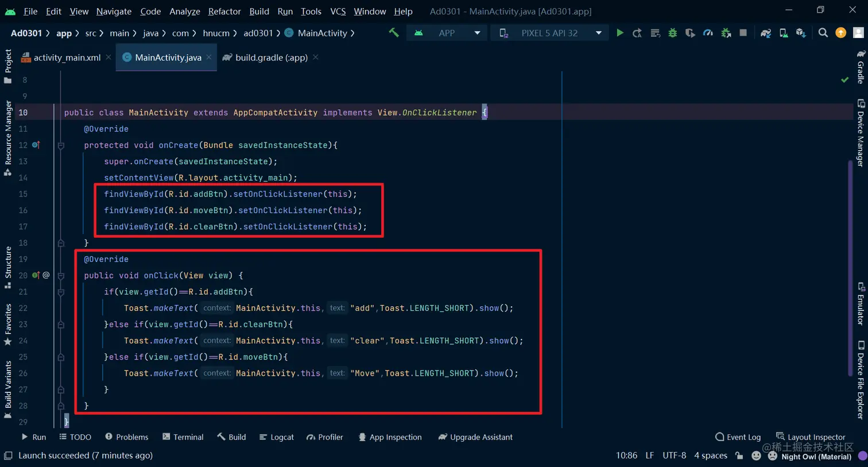Switch to the activity_main.xml tab
This screenshot has width=868, height=467.
(x=67, y=57)
